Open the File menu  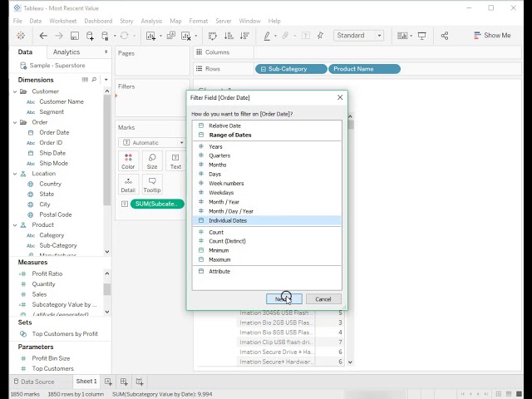pyautogui.click(x=17, y=21)
